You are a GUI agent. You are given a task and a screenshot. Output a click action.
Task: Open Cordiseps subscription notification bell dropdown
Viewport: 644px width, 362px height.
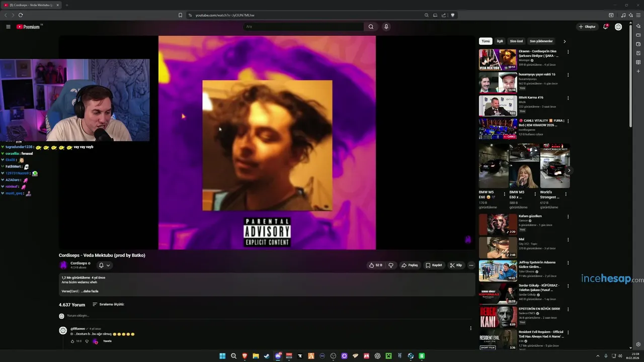click(x=104, y=265)
